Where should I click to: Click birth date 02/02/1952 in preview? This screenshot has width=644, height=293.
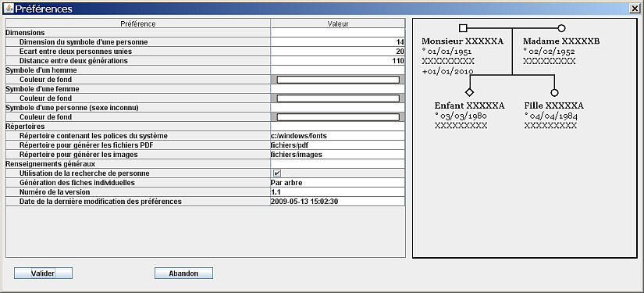[x=549, y=52]
